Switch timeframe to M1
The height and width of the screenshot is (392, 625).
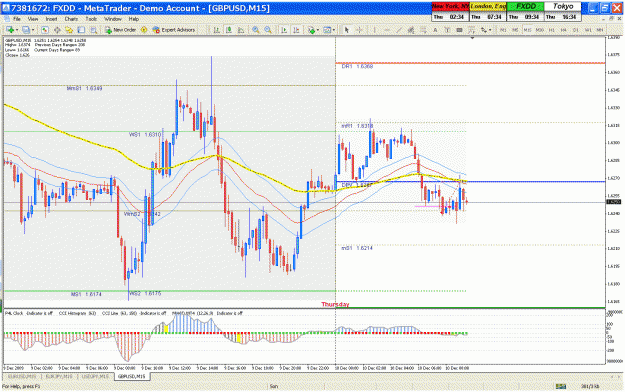pyautogui.click(x=503, y=30)
